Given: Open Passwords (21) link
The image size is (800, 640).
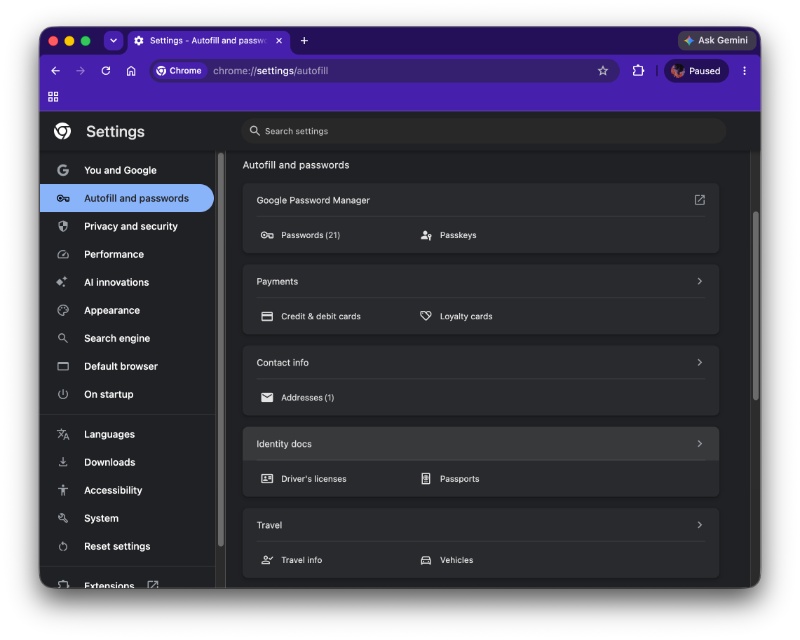Looking at the screenshot, I should coord(310,235).
